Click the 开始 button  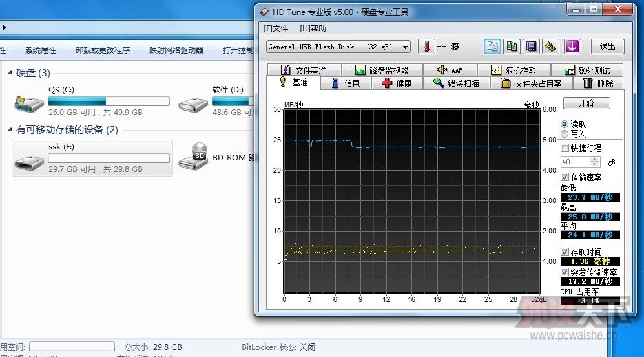pyautogui.click(x=587, y=103)
